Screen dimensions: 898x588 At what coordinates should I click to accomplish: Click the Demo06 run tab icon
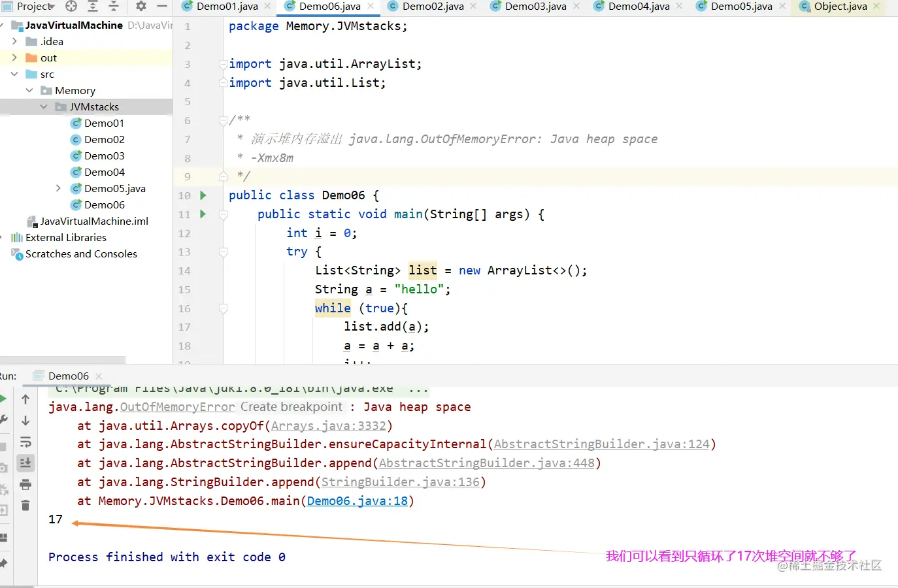click(39, 376)
